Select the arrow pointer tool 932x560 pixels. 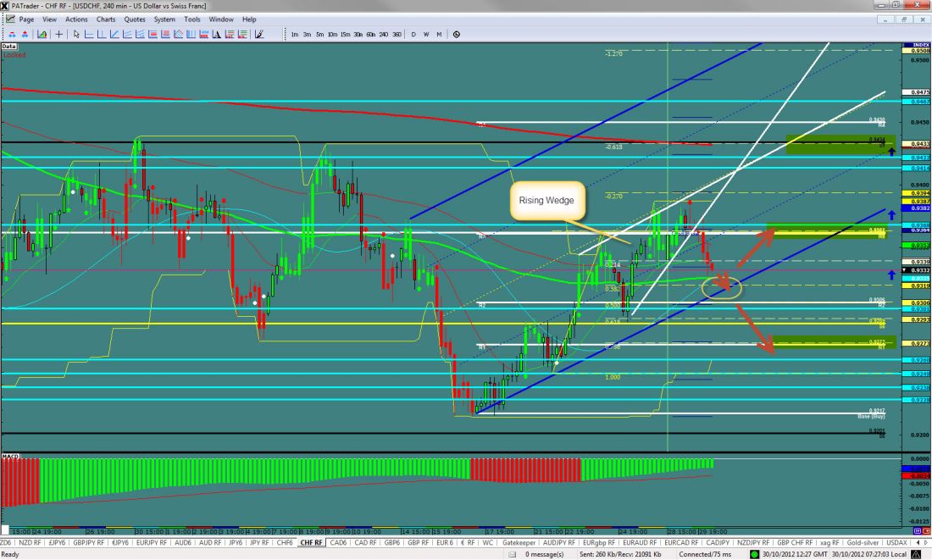tap(76, 34)
